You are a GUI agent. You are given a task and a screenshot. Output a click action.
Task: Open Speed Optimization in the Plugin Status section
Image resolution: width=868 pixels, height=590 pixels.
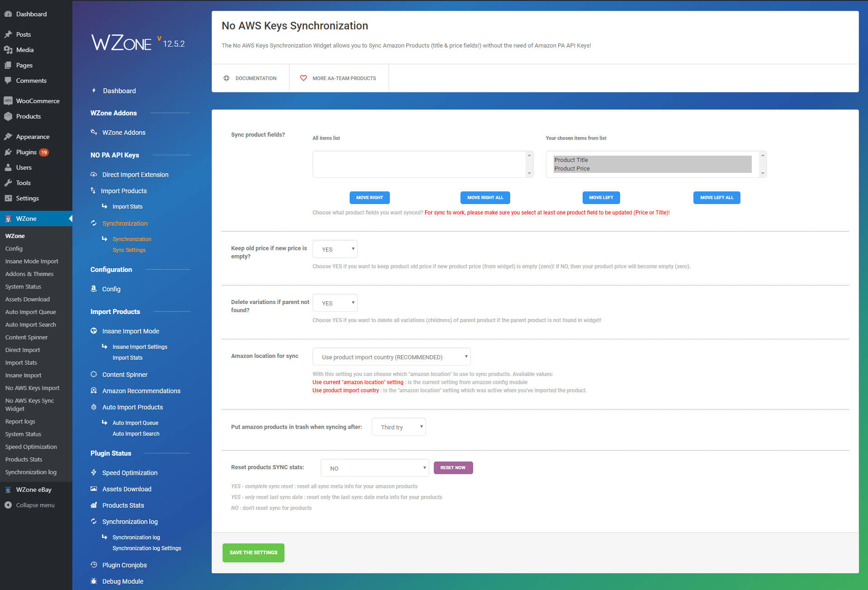click(130, 473)
